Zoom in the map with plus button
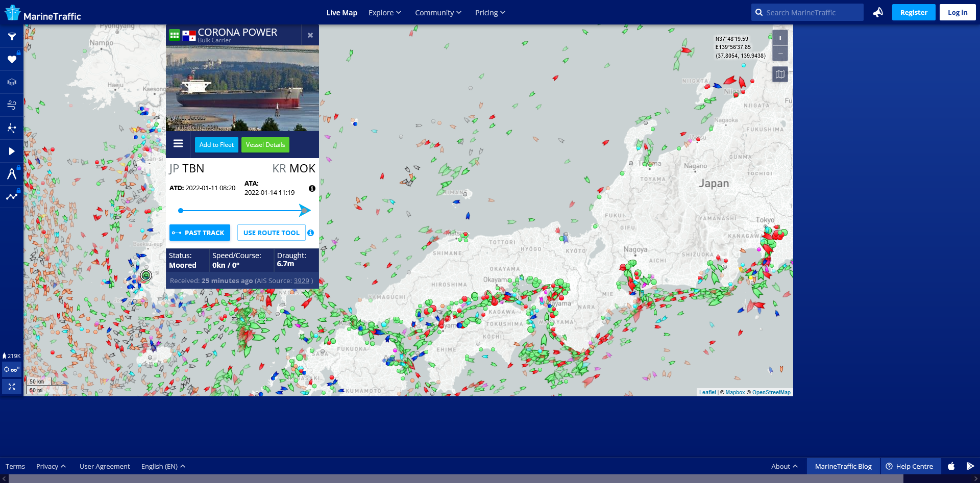The height and width of the screenshot is (483, 980). point(780,38)
